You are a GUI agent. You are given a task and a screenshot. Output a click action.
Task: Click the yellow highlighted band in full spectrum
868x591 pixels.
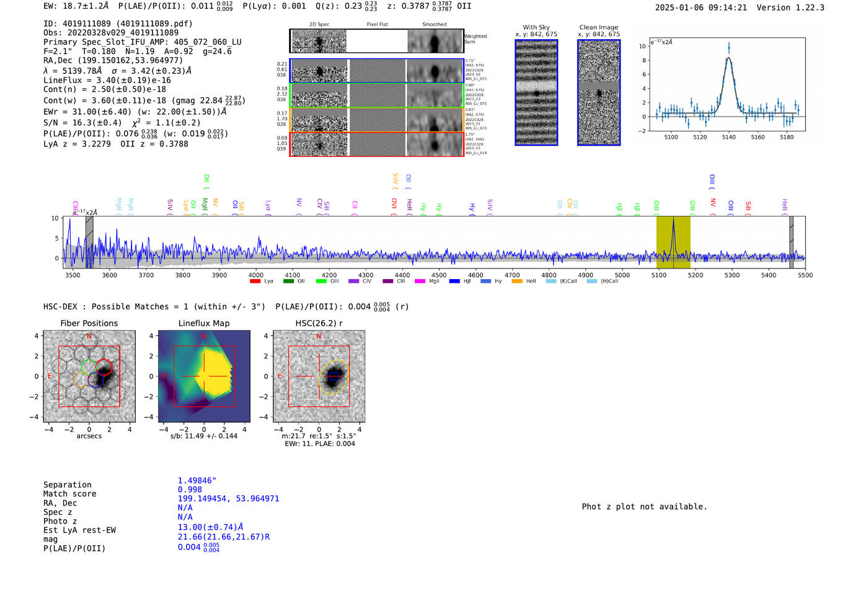click(673, 242)
